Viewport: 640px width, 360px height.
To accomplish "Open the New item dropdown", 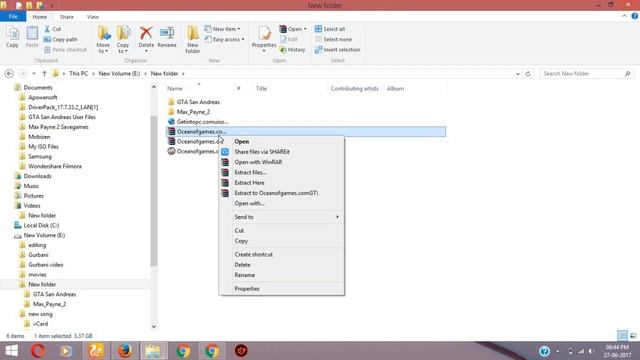I will (x=222, y=29).
